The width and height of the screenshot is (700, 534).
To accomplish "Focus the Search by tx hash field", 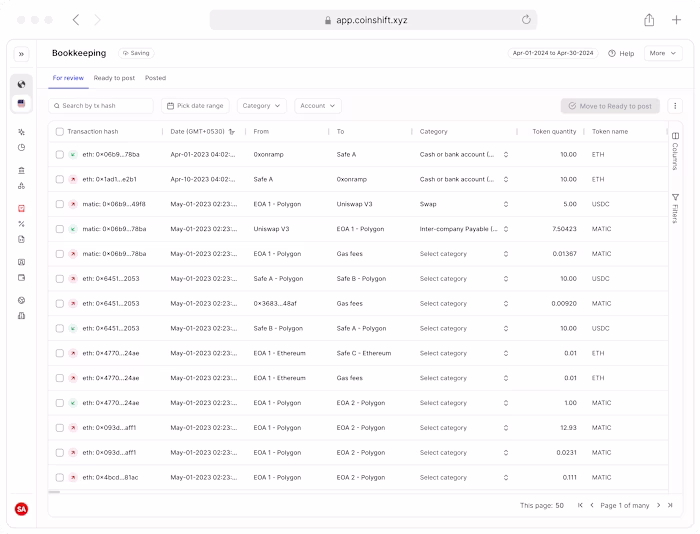I will tap(101, 106).
